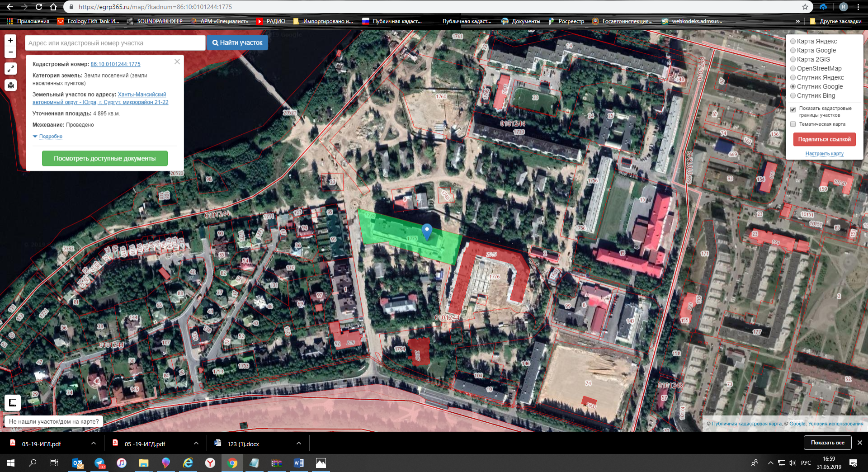Screen dimensions: 868x472
Task: Print the map
Action: coord(10,85)
